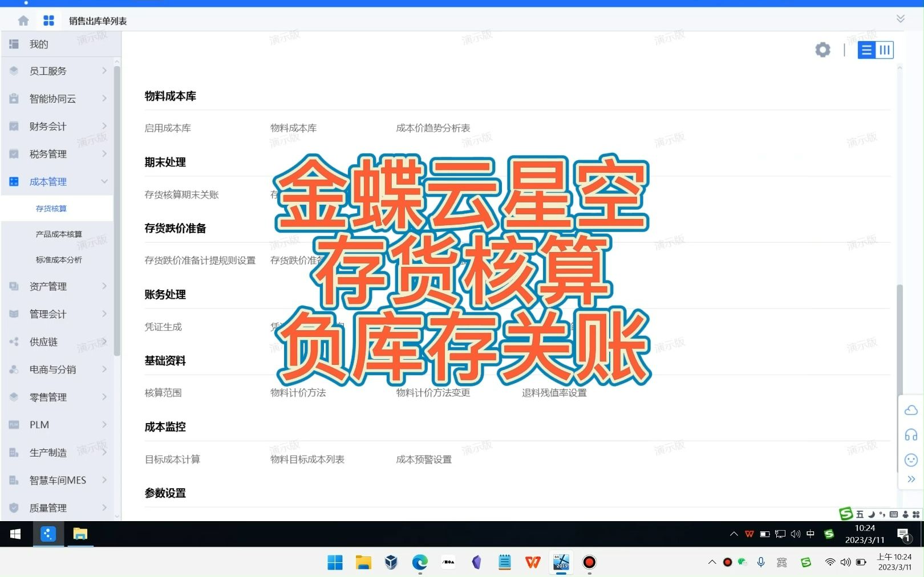
Task: Expand 财务会计 menu arrow
Action: 104,126
